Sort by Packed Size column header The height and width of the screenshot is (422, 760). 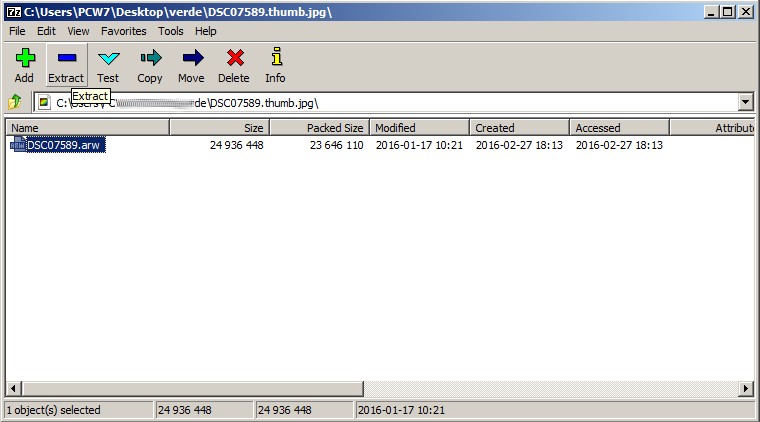pos(318,128)
